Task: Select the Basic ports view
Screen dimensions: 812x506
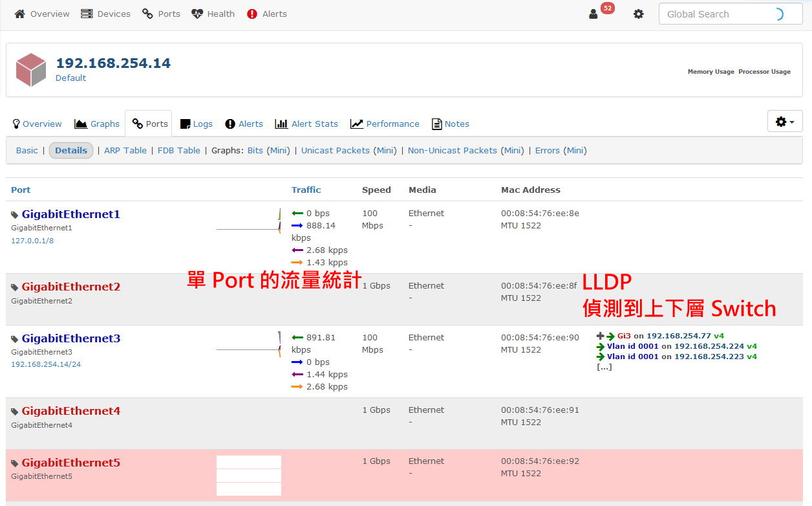Action: pos(27,150)
